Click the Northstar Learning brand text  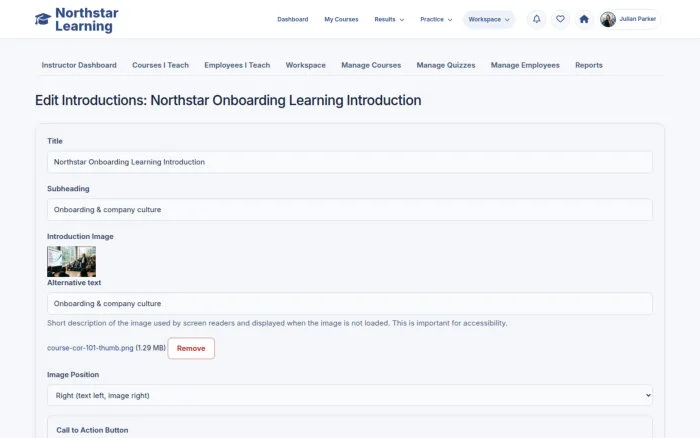point(87,20)
